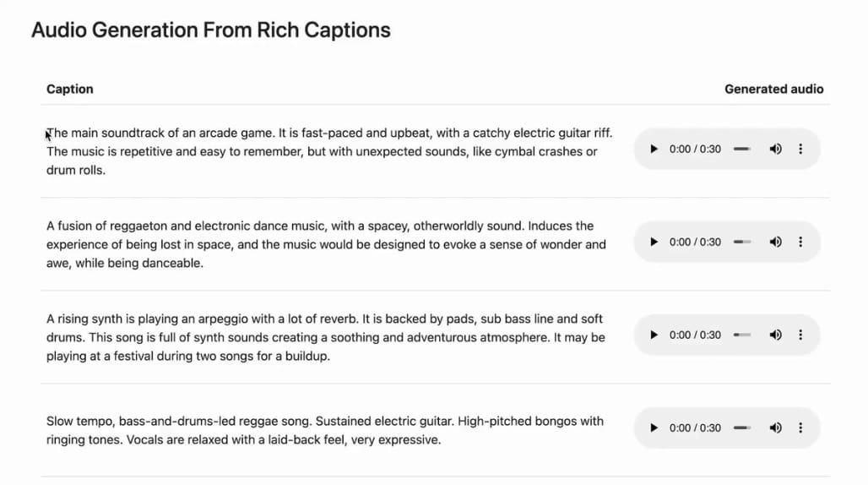Click the arcade game soundtrack caption text
Viewport: 868px width, 485px height.
point(329,151)
